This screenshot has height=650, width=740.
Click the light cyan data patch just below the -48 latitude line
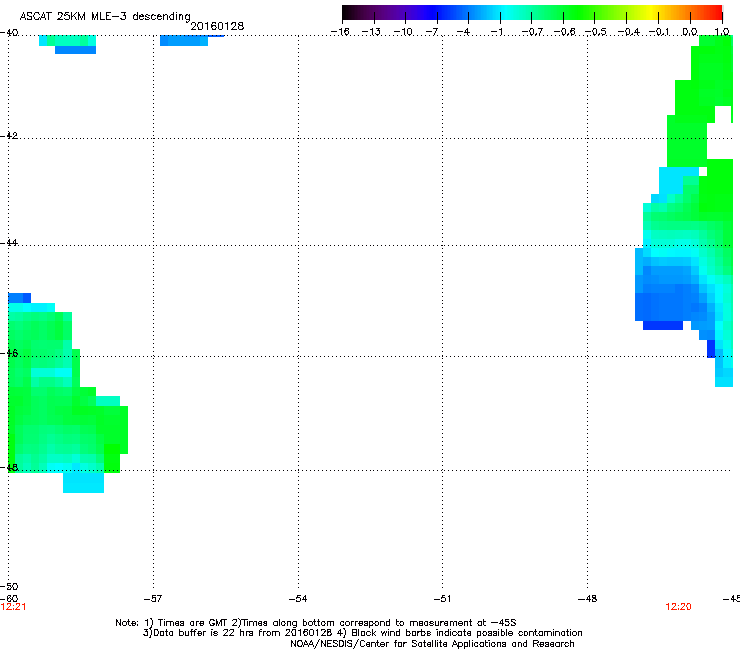[x=84, y=482]
